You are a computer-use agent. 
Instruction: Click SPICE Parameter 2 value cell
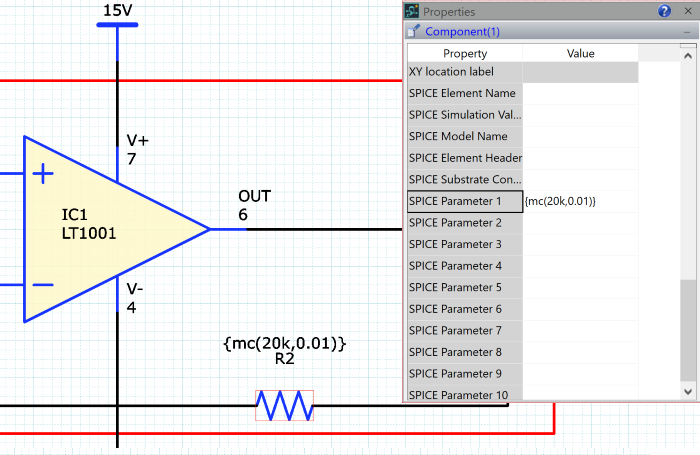(580, 223)
